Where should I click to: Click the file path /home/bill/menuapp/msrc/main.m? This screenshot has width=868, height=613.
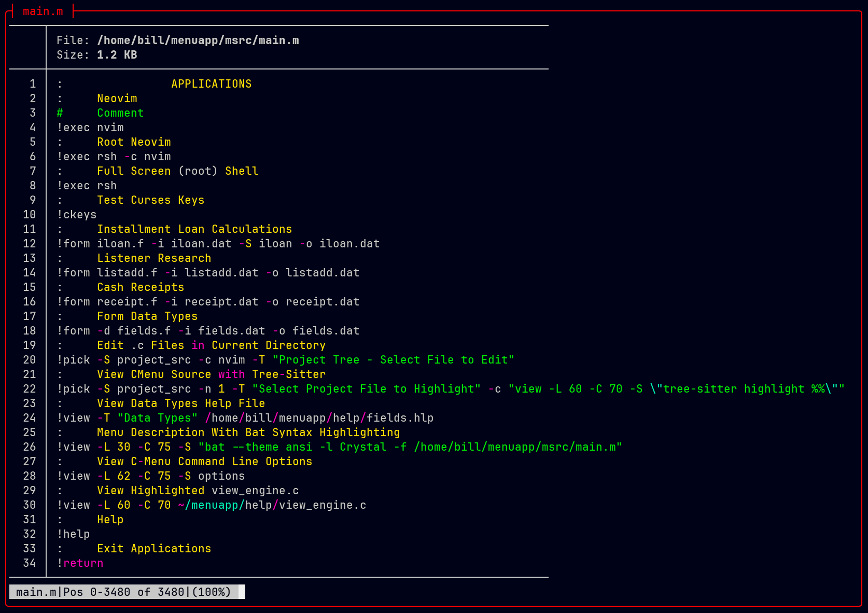click(198, 40)
